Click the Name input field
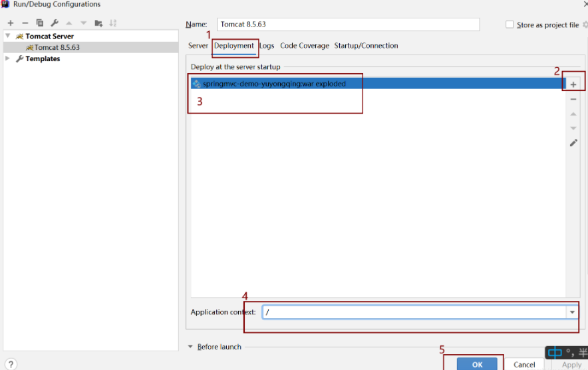 (348, 25)
